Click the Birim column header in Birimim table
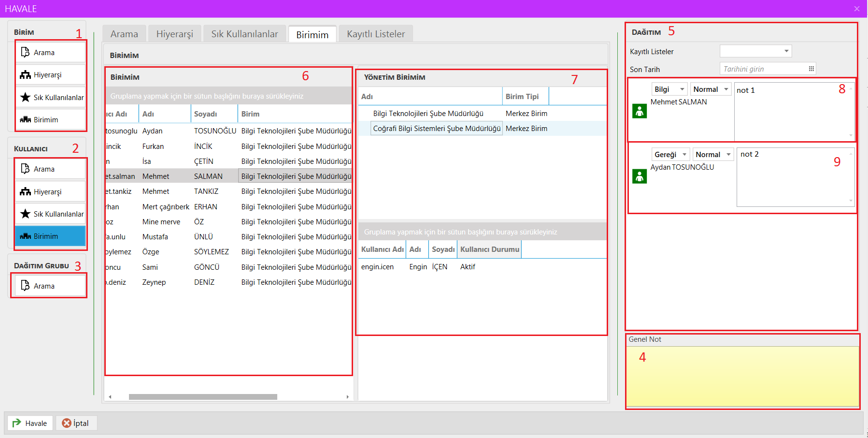 click(x=295, y=114)
